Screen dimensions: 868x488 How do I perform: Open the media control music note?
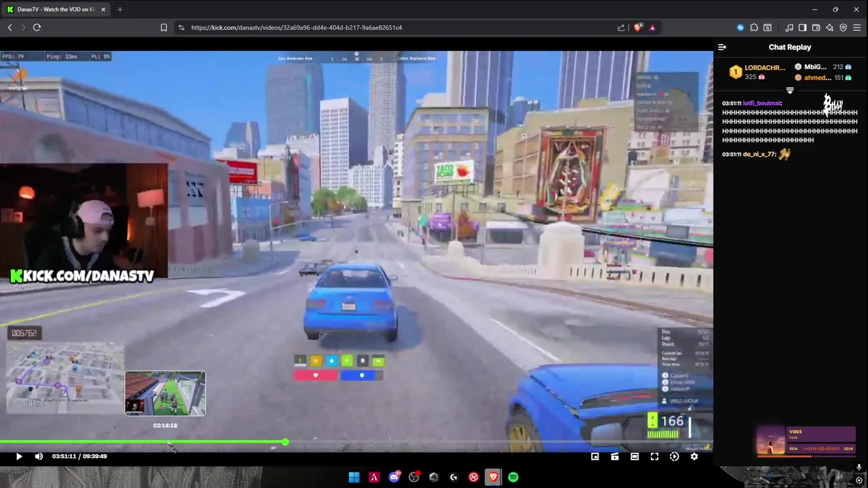(x=789, y=27)
